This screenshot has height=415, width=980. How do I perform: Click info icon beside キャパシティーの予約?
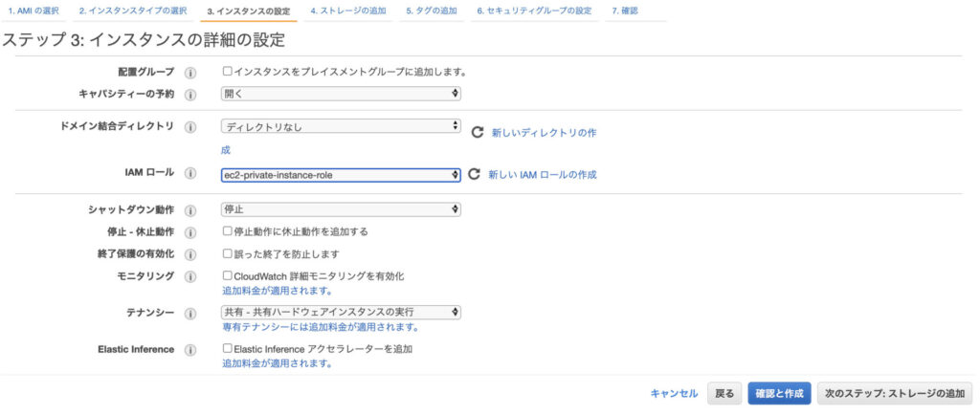pyautogui.click(x=190, y=95)
